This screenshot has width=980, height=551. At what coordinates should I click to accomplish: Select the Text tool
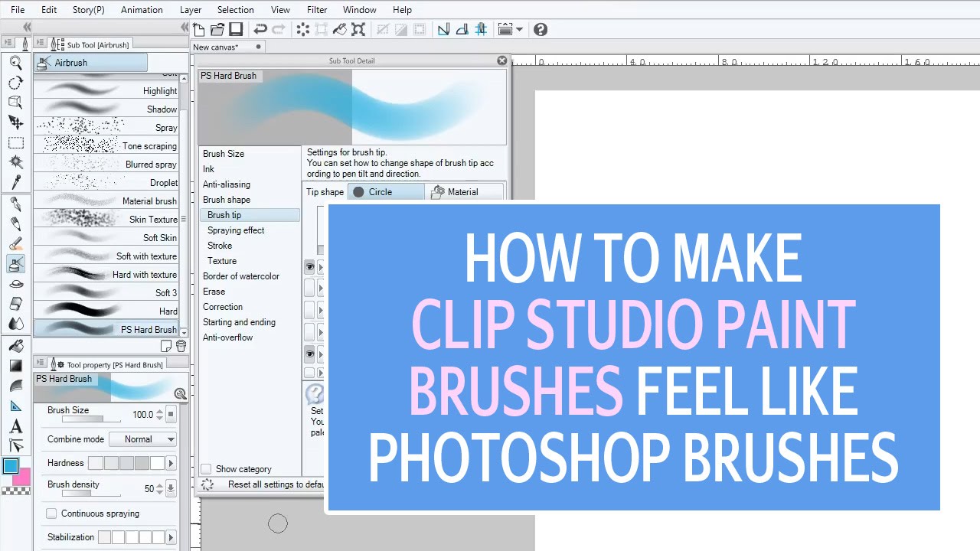15,426
